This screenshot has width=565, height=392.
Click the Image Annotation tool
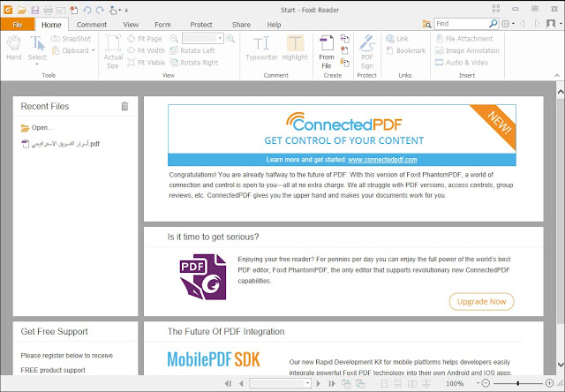(467, 50)
